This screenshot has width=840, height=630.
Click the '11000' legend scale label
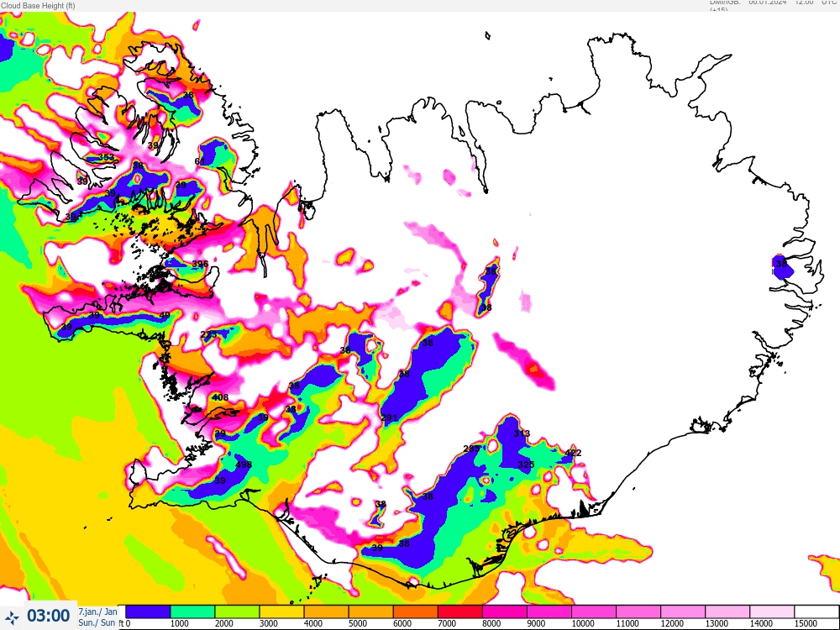coord(627,623)
